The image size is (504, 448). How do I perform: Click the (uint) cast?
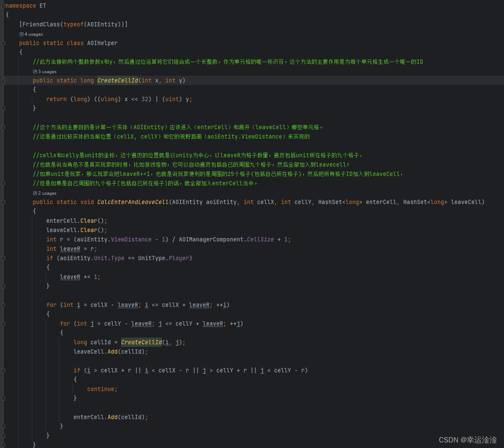172,99
